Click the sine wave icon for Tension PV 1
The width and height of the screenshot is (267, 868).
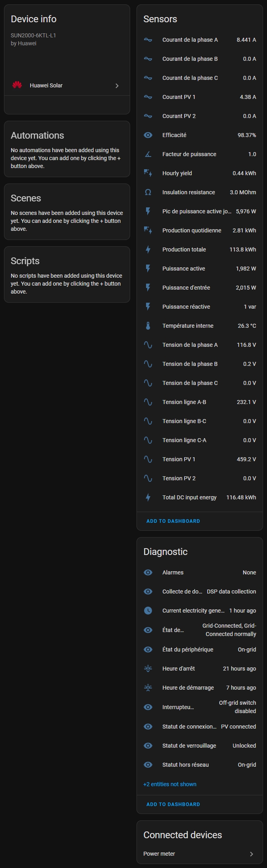pos(148,459)
